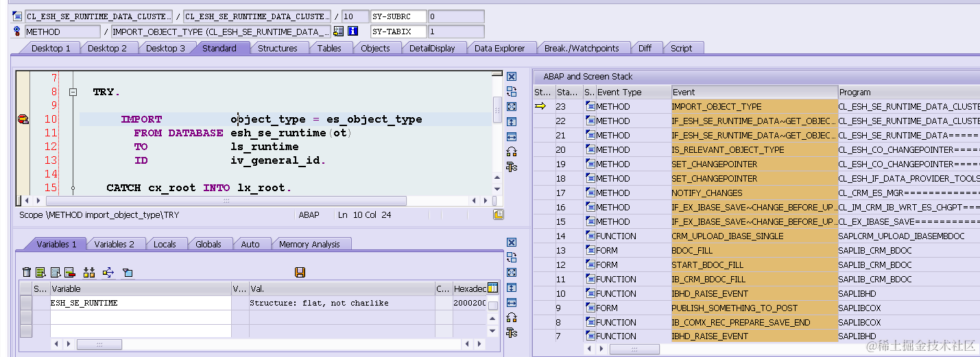The height and width of the screenshot is (357, 980).
Task: Click the variables table horizontal scrollbar thumb
Action: pos(99,344)
